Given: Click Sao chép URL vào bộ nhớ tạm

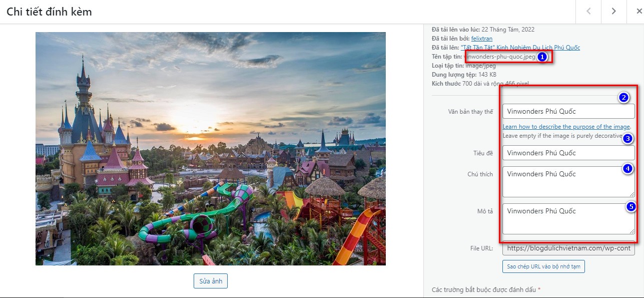Looking at the screenshot, I should pos(543,266).
